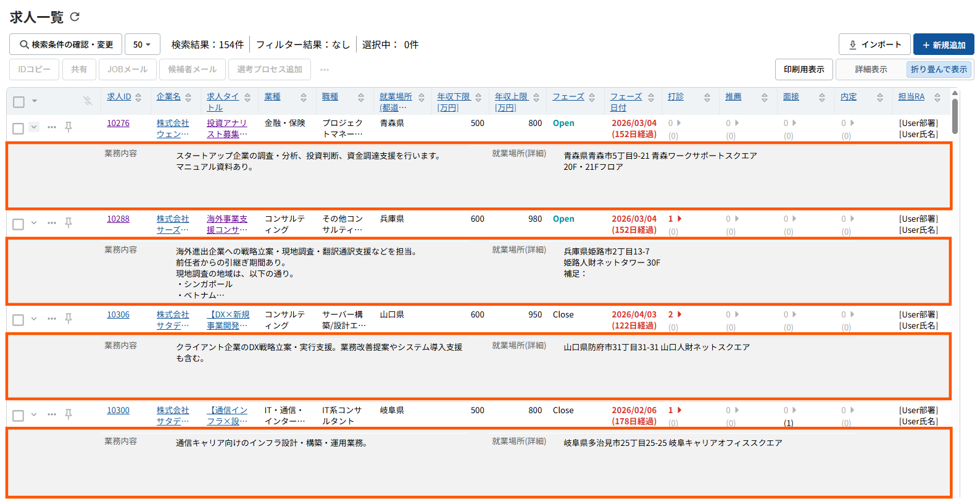Viewport: 980px width, 499px height.
Task: Sort by 業種 using its sort arrows
Action: coord(304,97)
